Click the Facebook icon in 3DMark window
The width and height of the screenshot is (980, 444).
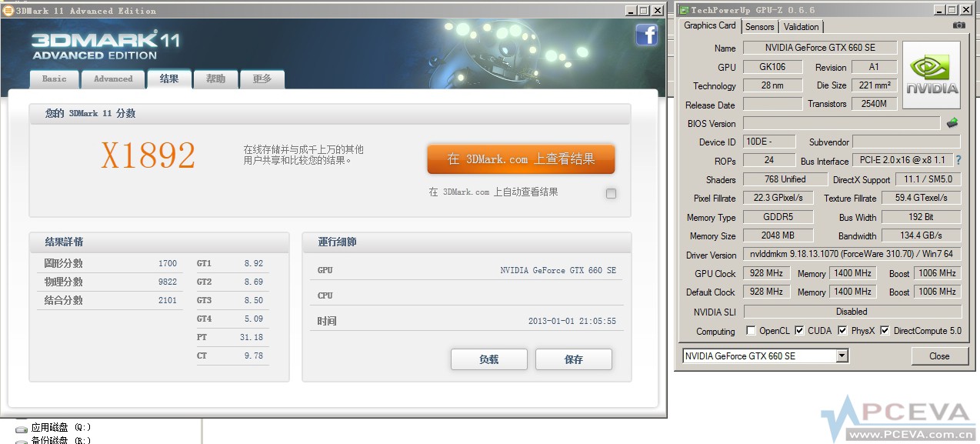pyautogui.click(x=647, y=35)
